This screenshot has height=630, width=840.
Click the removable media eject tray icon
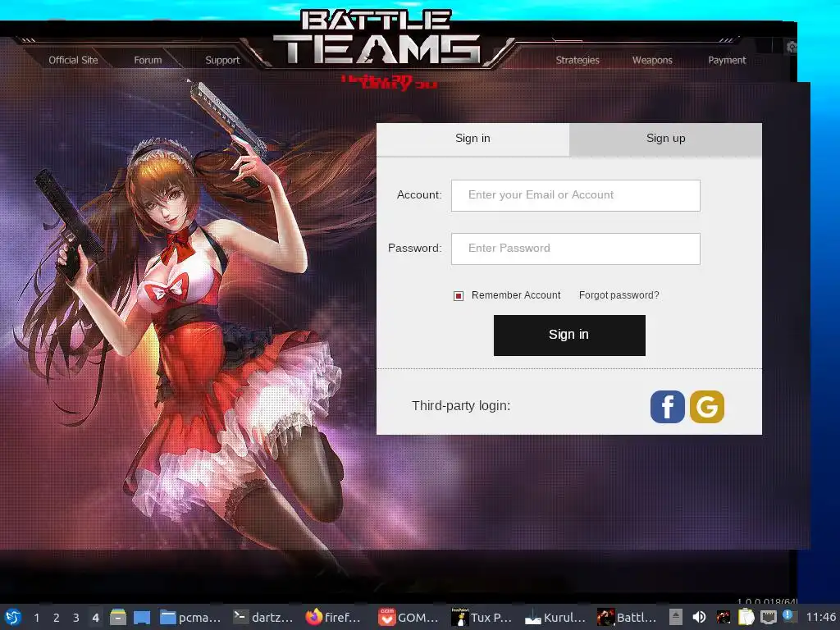click(x=676, y=617)
